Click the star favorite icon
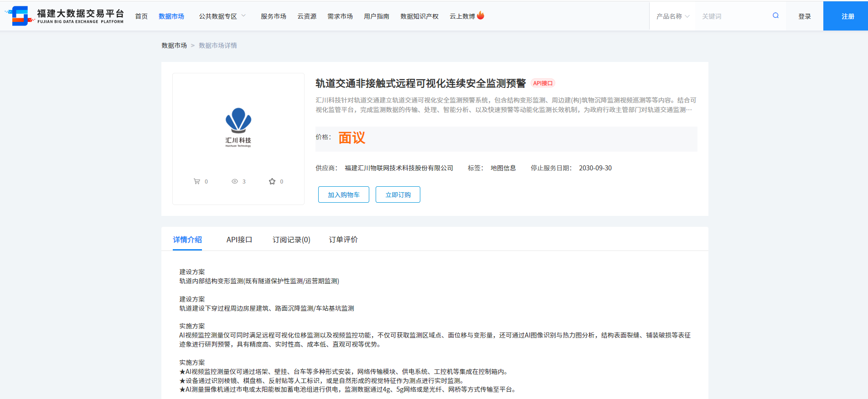This screenshot has width=868, height=399. pos(272,181)
